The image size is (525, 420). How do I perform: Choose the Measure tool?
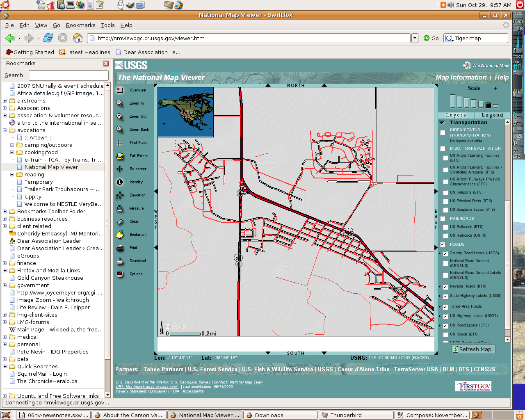click(120, 208)
